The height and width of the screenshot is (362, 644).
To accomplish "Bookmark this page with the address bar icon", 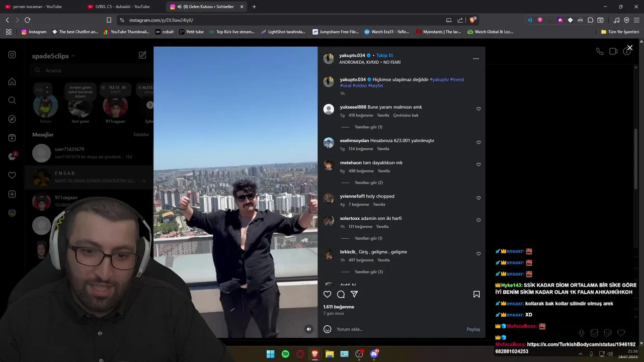I will [109, 20].
